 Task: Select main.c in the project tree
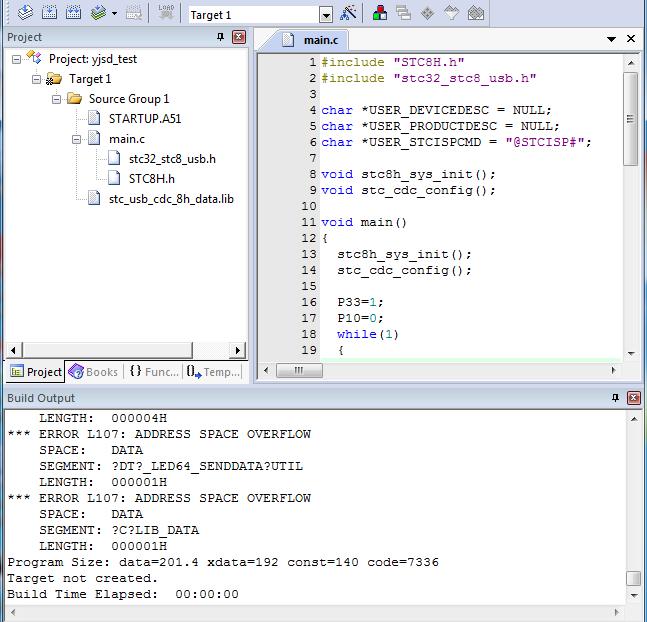tap(127, 139)
